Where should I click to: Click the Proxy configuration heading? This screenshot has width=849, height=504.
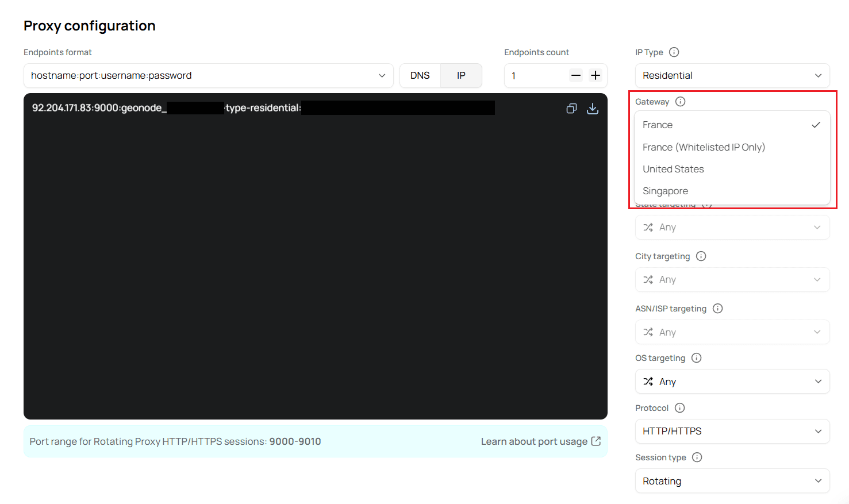tap(90, 26)
